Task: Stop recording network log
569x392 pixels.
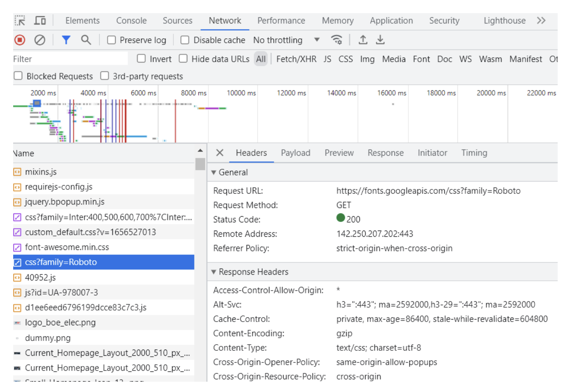Action: 20,40
